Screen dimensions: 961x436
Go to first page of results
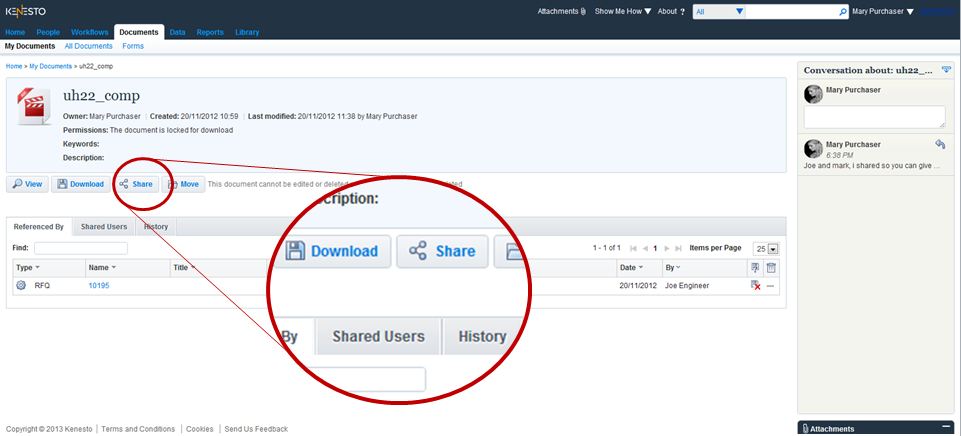click(633, 248)
